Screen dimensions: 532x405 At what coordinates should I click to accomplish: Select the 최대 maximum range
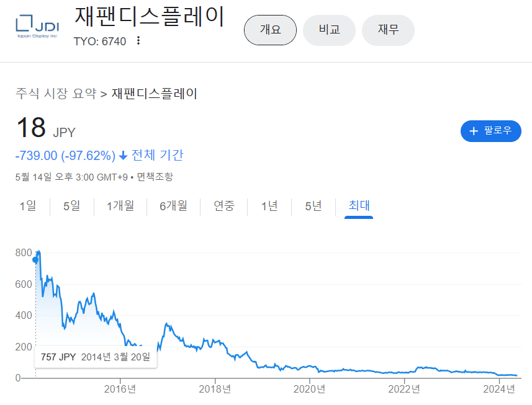click(359, 206)
